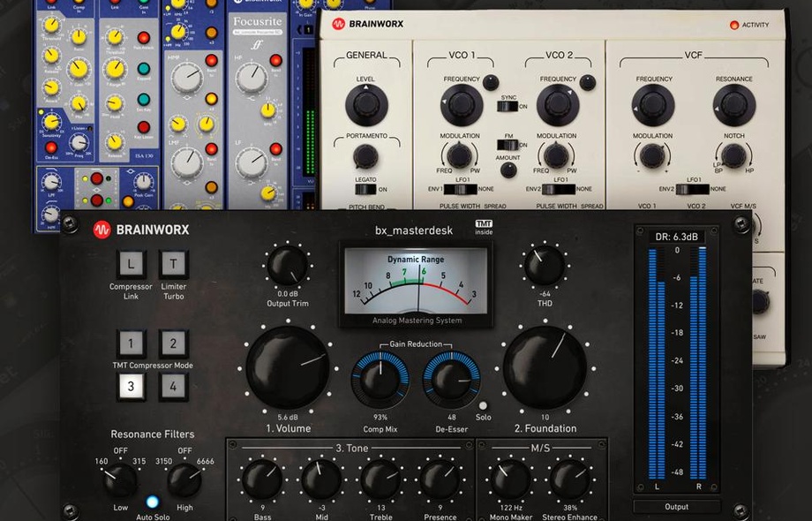
Task: Click the VCO 1 ENV1/LFO1/NONE selector switch
Action: point(460,189)
